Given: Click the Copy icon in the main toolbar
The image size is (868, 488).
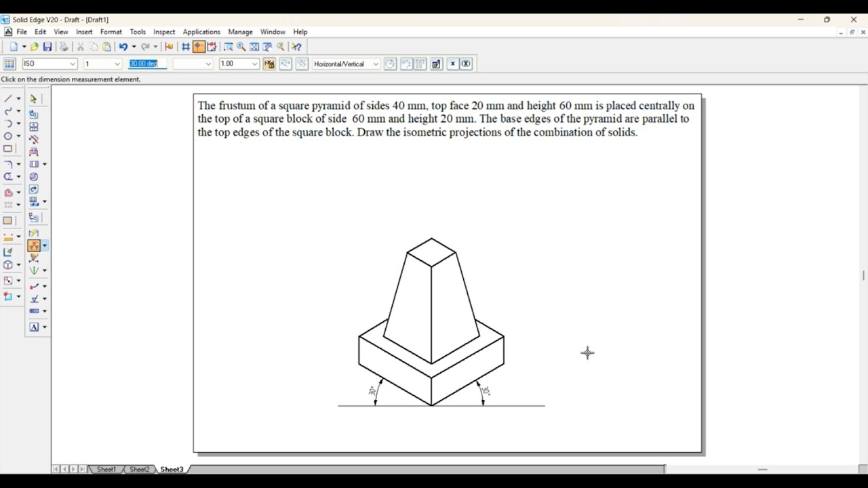Looking at the screenshot, I should pos(94,47).
